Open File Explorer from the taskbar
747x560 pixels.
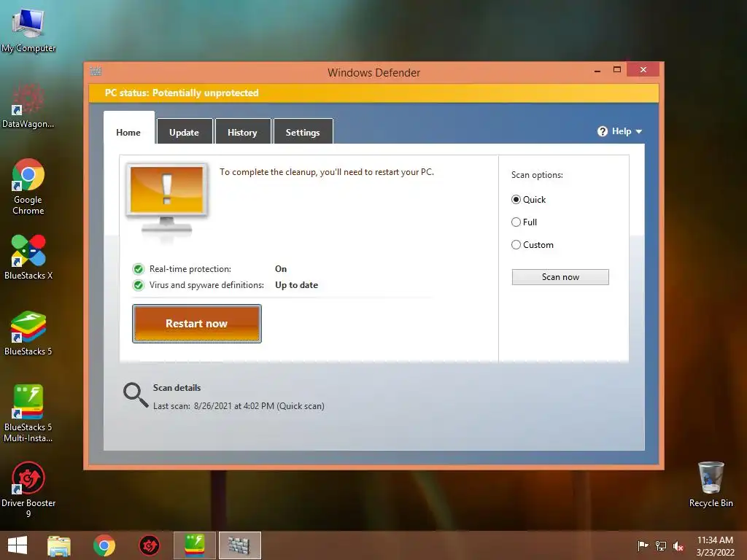59,545
